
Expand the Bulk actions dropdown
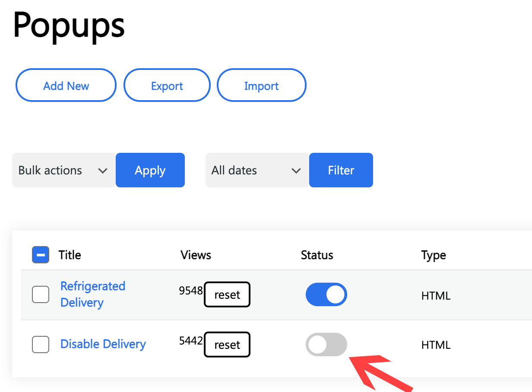coord(63,170)
